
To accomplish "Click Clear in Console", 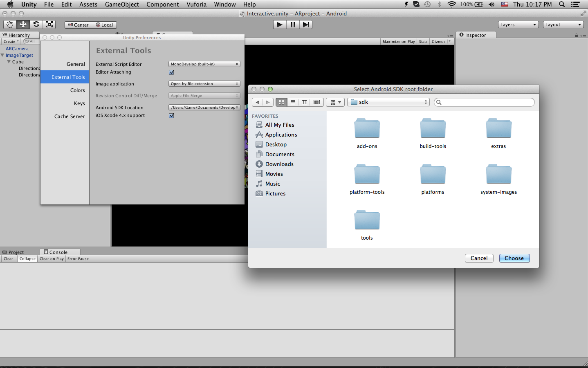I will coord(8,259).
